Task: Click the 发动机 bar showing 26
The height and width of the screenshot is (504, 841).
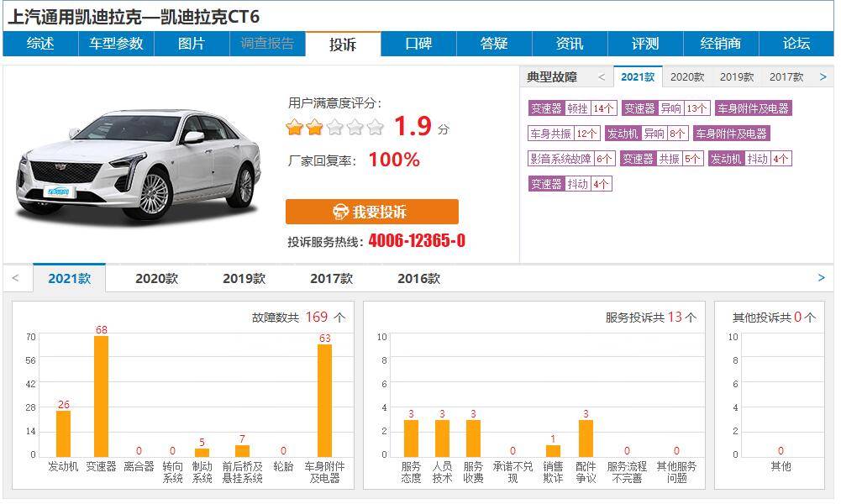Action: pos(63,433)
